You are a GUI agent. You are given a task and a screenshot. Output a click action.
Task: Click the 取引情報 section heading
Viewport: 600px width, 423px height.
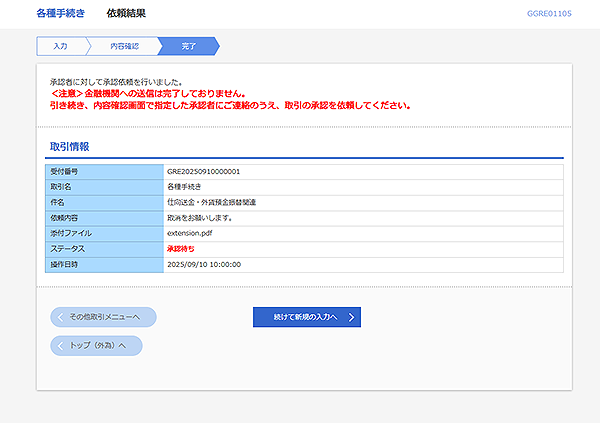[70, 147]
